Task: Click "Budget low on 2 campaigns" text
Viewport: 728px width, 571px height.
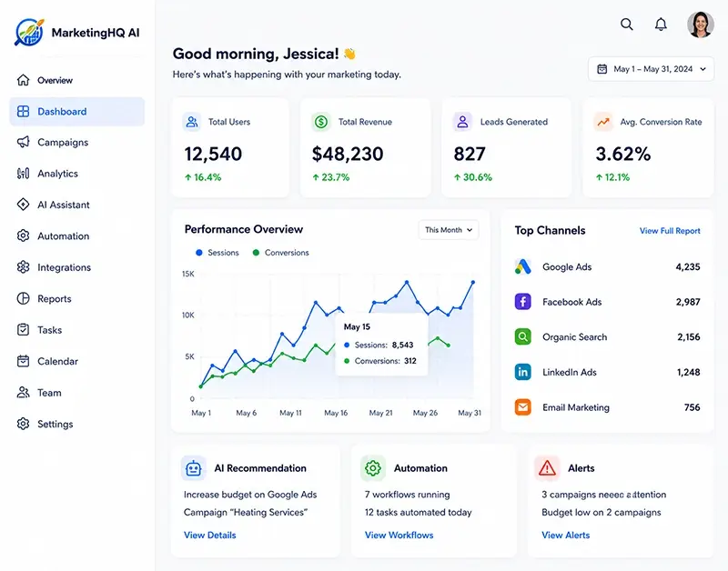Action: 602,512
